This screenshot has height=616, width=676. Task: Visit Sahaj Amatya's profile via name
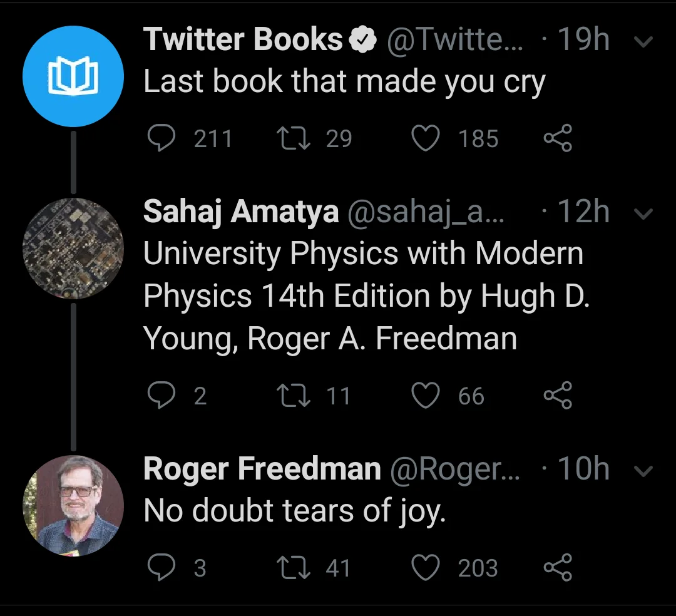click(x=240, y=213)
